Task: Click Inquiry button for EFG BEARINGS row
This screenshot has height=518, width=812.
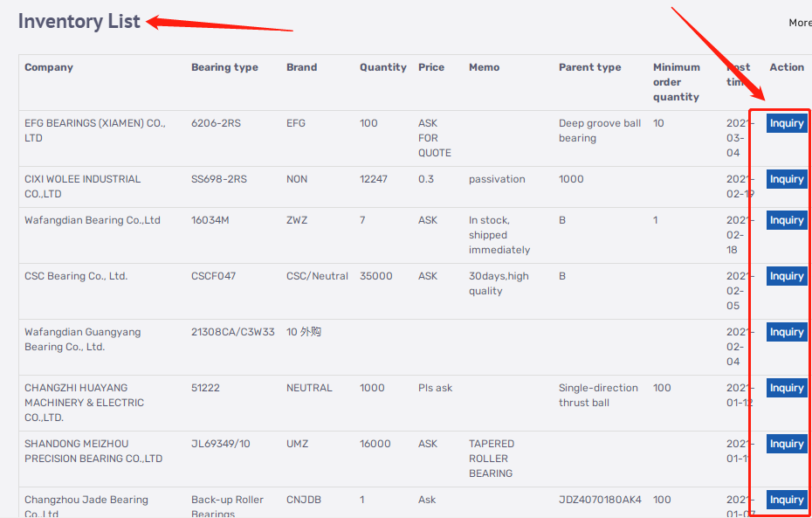Action: point(786,123)
